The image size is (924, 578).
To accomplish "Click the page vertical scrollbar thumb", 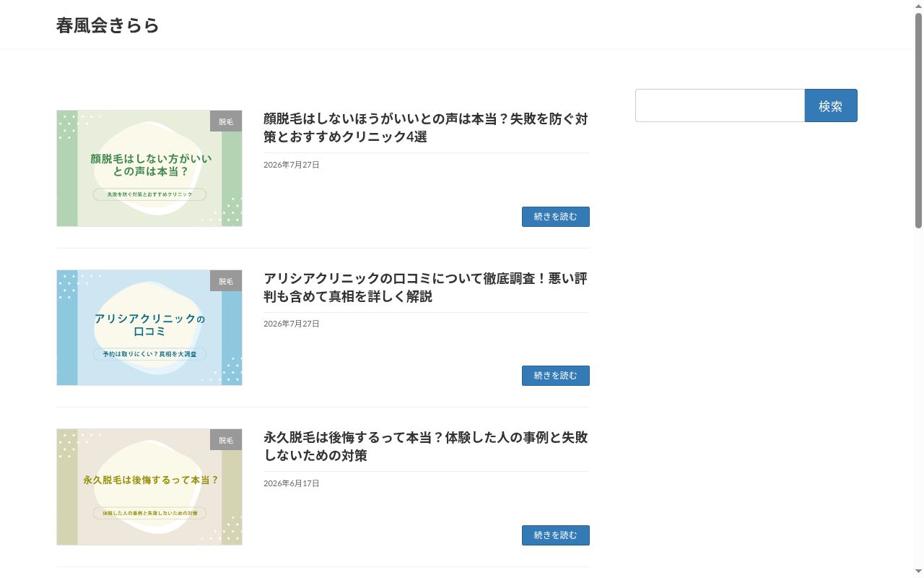I will (x=918, y=121).
